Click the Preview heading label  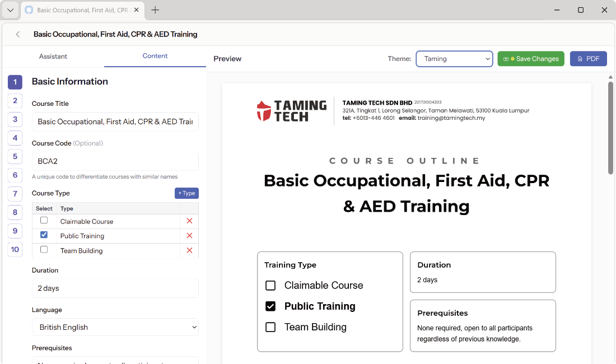point(227,59)
